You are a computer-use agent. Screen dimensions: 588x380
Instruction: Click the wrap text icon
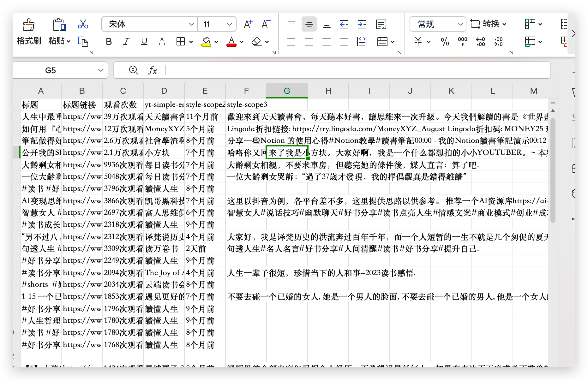pos(381,24)
